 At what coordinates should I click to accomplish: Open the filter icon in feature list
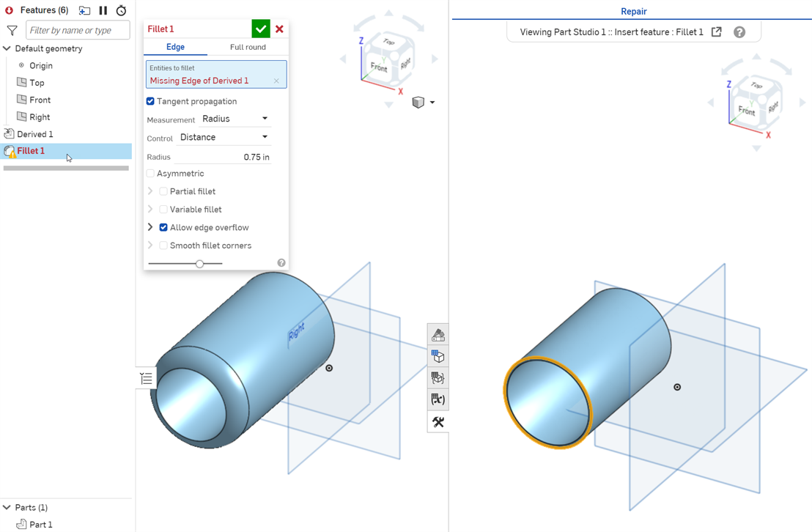(x=12, y=30)
